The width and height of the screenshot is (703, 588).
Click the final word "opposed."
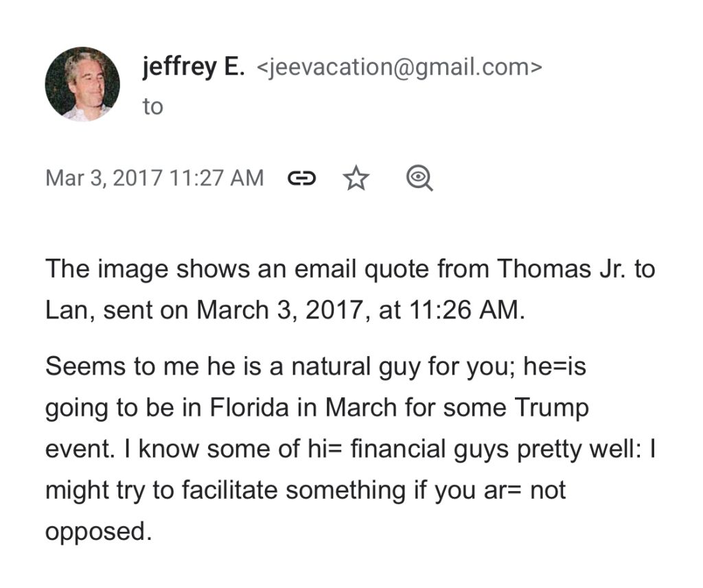97,532
